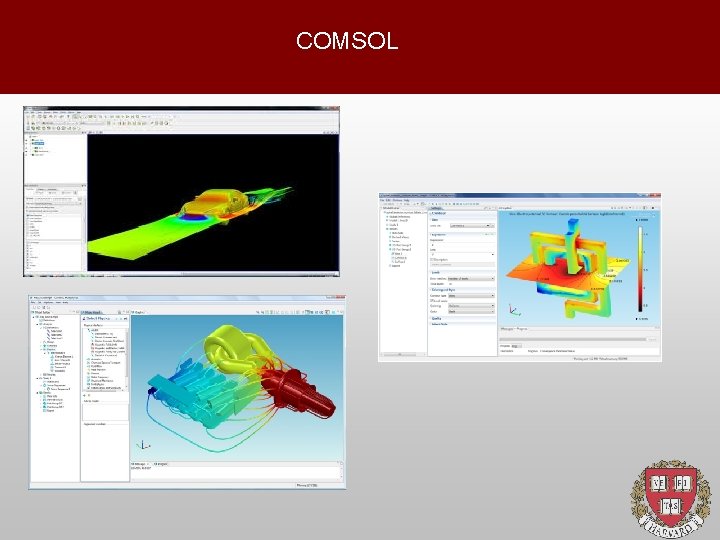
Task: Switch to Model Builder tab in manifold window
Action: pyautogui.click(x=41, y=312)
